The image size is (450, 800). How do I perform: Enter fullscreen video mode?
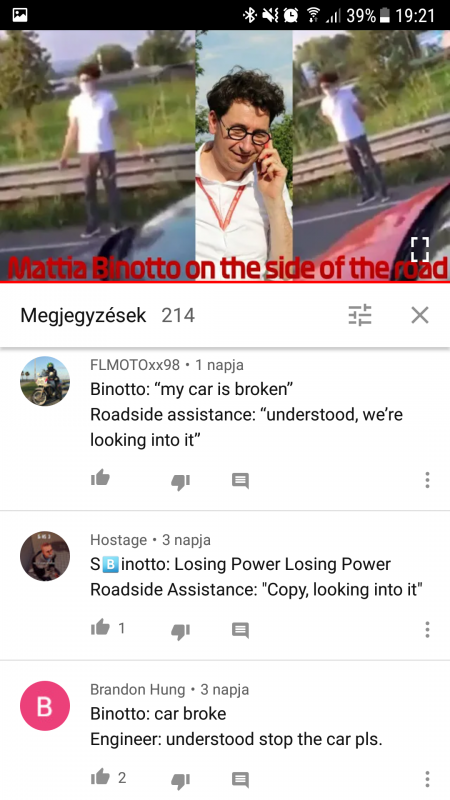tap(420, 249)
